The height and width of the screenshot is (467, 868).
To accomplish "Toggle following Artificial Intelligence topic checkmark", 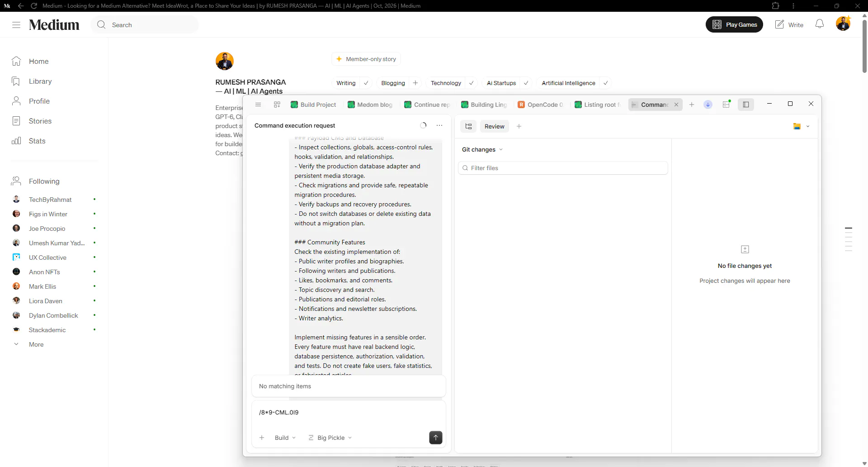I will [606, 83].
